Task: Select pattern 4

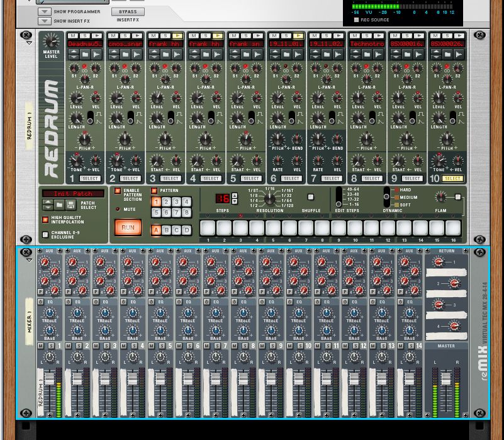Action: click(186, 201)
